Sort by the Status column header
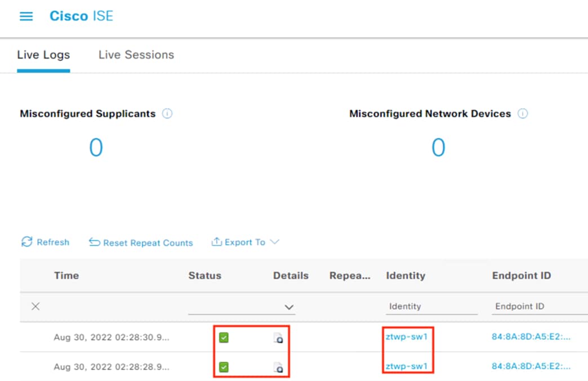Screen dimensions: 588x381 click(x=205, y=276)
